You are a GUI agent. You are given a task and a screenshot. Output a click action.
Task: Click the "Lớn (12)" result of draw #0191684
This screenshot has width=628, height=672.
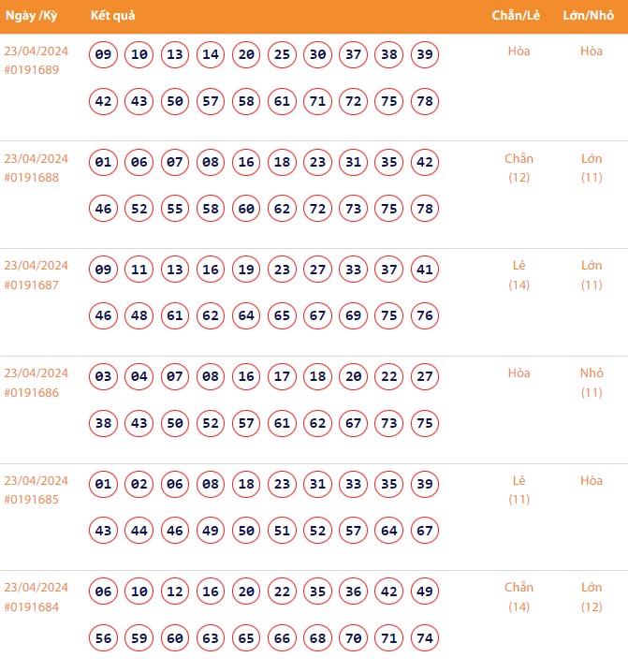click(591, 596)
